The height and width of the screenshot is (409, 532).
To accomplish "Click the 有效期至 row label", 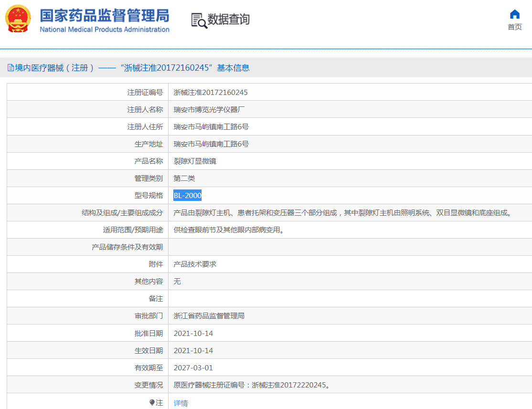I will (x=149, y=367).
